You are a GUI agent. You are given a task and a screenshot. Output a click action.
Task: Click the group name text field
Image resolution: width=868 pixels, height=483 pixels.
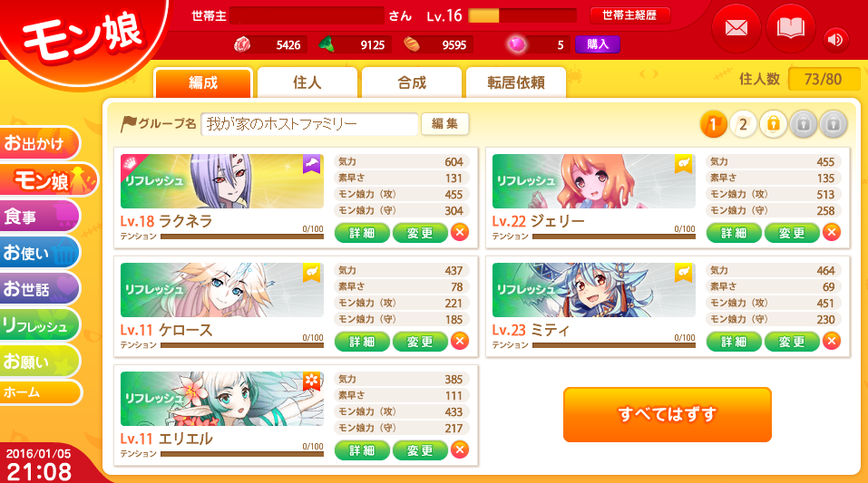click(309, 124)
